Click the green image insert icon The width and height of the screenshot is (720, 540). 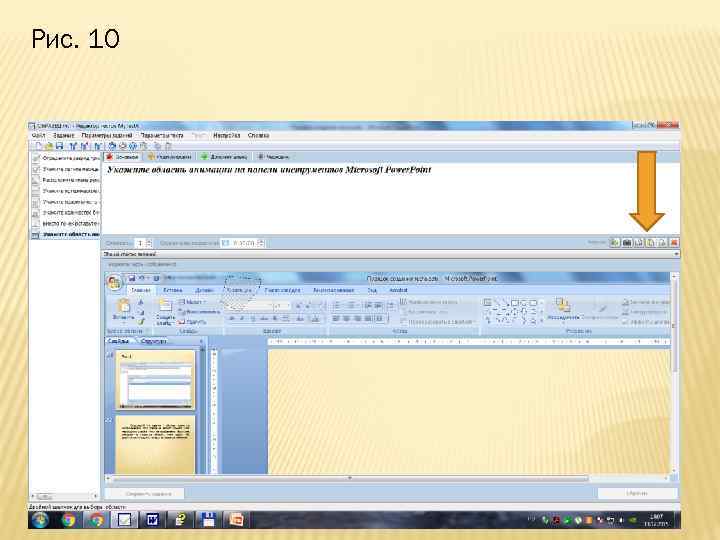tap(614, 242)
